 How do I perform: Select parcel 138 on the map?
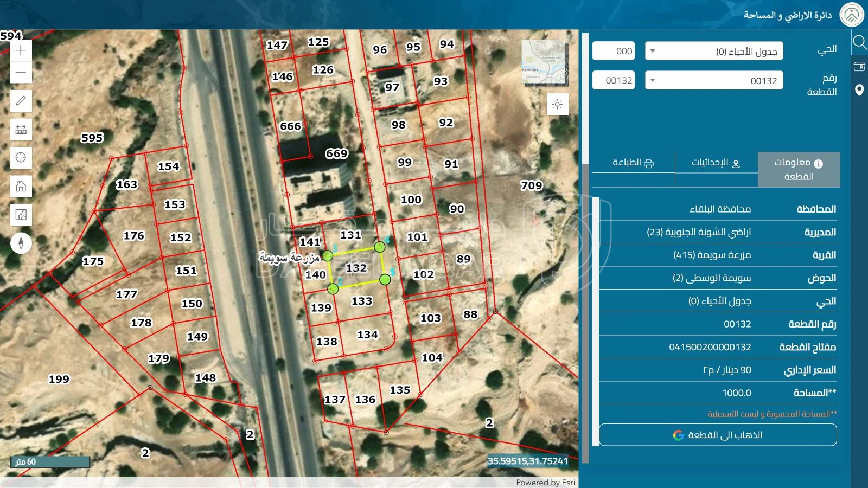327,342
